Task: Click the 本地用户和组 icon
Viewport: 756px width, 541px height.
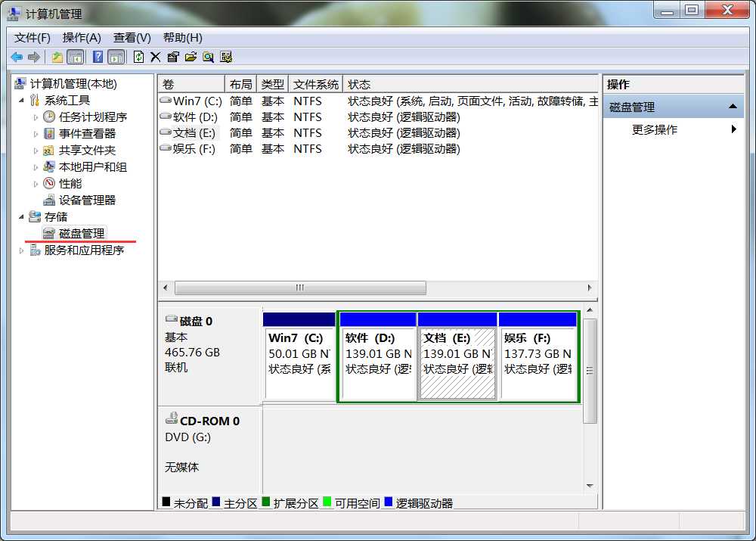Action: pos(49,166)
